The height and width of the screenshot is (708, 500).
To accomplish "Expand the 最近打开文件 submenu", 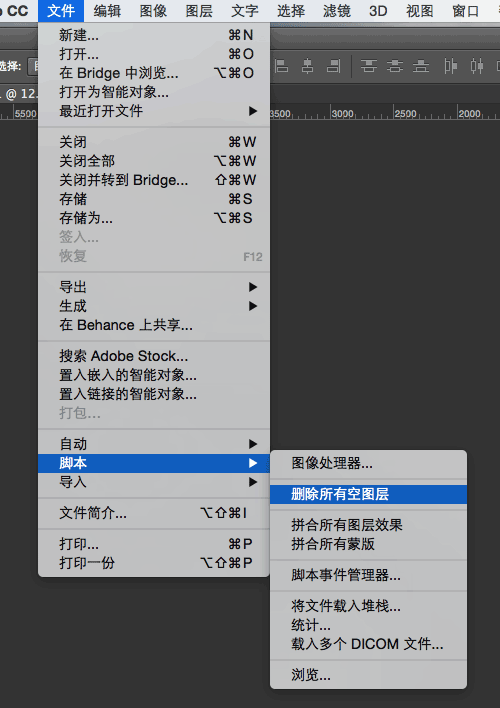I will (154, 111).
